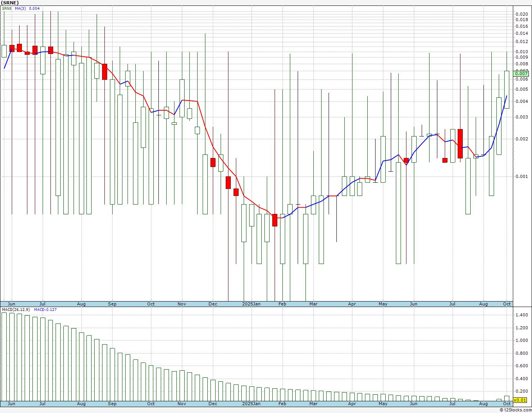Click the MA(3) value 0.004
Viewport: 532px width, 413px height.
tap(34, 9)
